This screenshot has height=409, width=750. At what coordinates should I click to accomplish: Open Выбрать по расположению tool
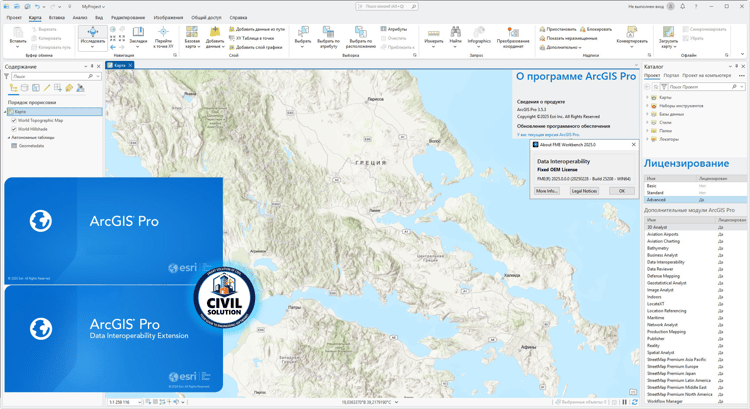coord(361,37)
